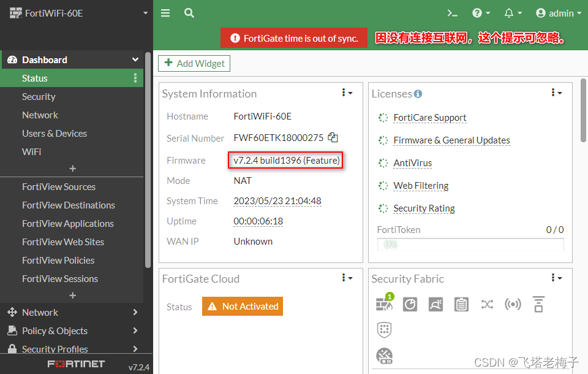Click the Hostname value FortiWiFi-60E
Viewport: 588px width, 374px height.
pyautogui.click(x=263, y=116)
